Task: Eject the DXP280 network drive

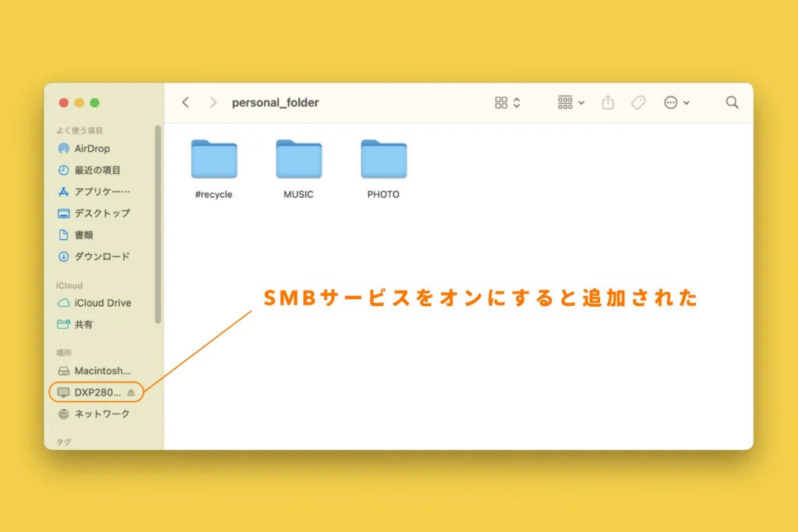Action: 131,393
